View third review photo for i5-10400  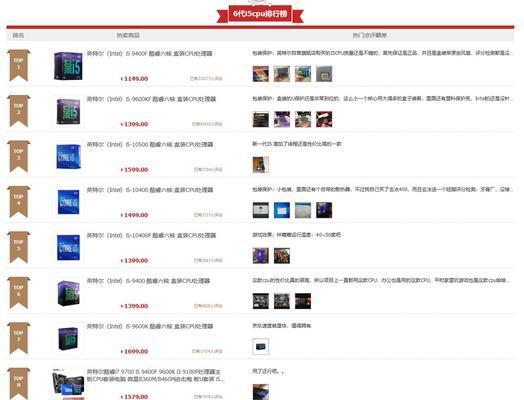[303, 210]
